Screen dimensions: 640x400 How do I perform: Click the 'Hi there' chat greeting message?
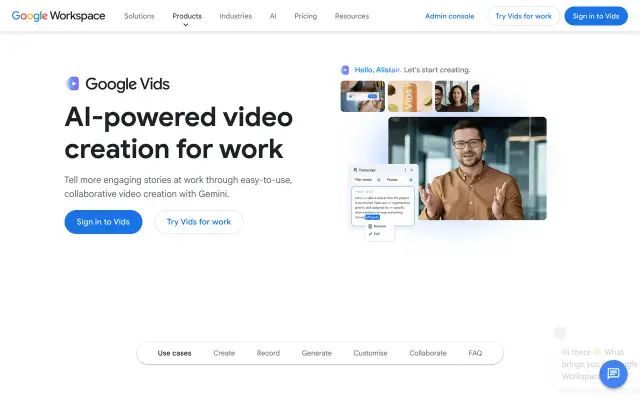click(x=599, y=364)
